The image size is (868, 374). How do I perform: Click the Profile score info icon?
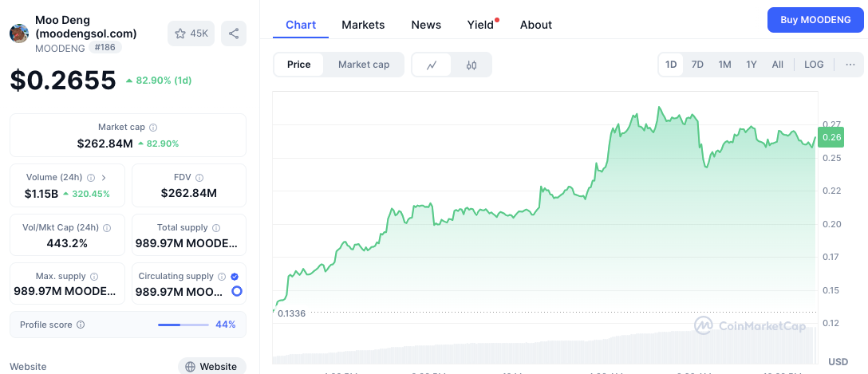(x=81, y=325)
